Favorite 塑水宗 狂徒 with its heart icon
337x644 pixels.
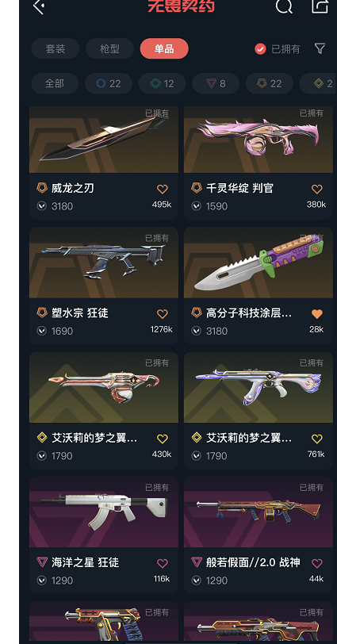pyautogui.click(x=162, y=314)
